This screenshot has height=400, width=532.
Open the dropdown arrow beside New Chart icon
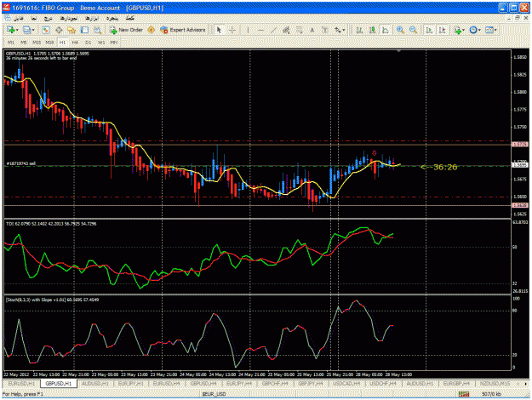coord(17,30)
